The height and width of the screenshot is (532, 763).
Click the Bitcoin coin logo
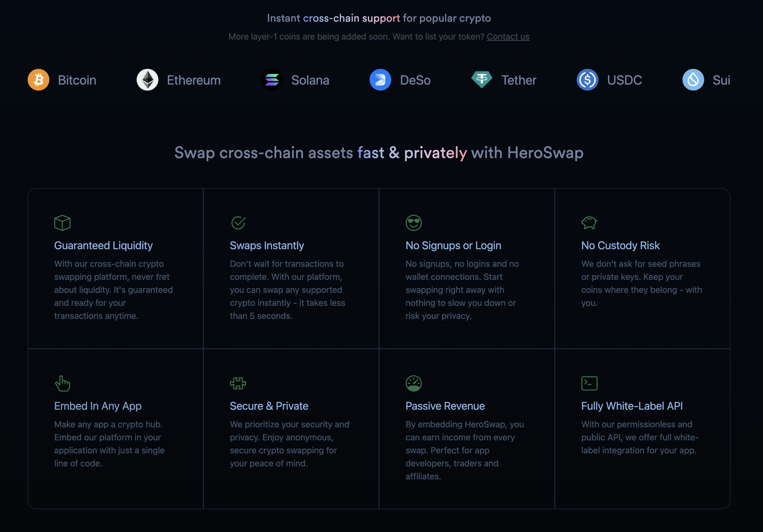[39, 80]
